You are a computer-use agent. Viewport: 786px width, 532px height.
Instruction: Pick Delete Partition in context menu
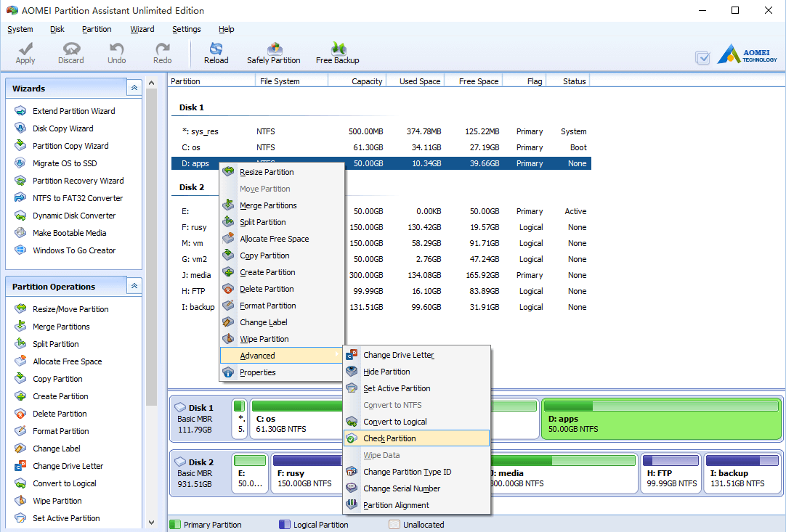coord(282,289)
